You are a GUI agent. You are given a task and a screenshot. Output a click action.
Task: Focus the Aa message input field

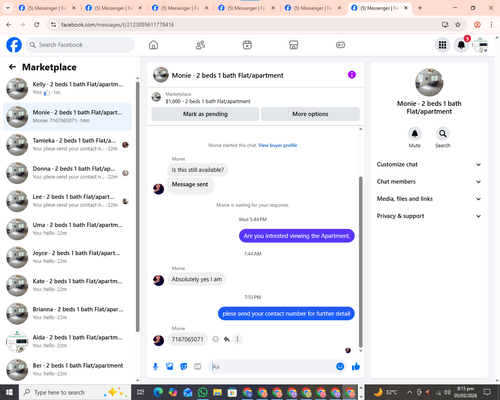click(x=272, y=367)
